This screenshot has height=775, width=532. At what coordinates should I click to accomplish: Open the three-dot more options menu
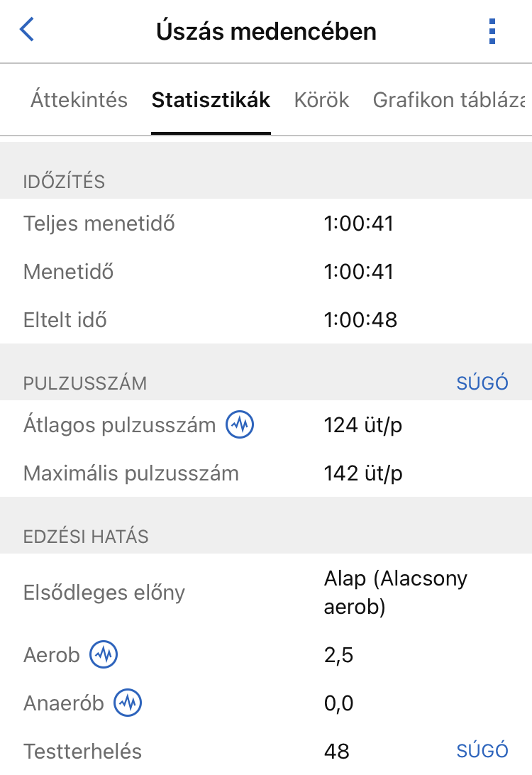pos(492,31)
